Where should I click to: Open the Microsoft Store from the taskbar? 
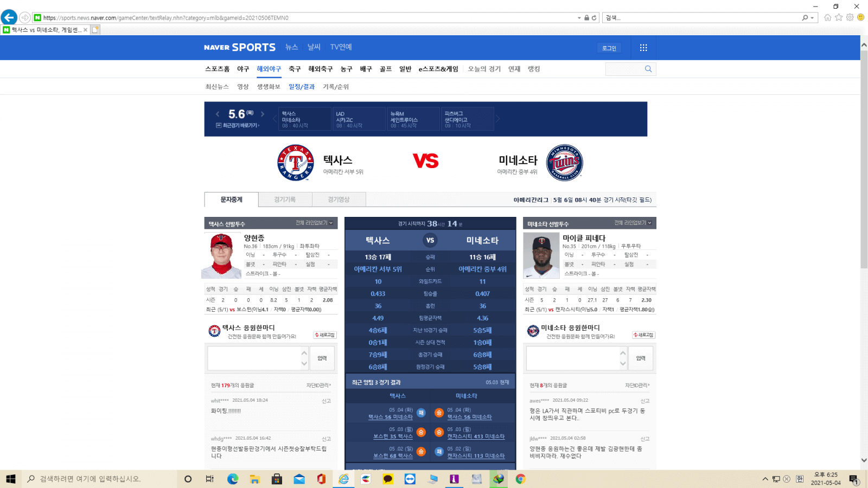point(277,479)
